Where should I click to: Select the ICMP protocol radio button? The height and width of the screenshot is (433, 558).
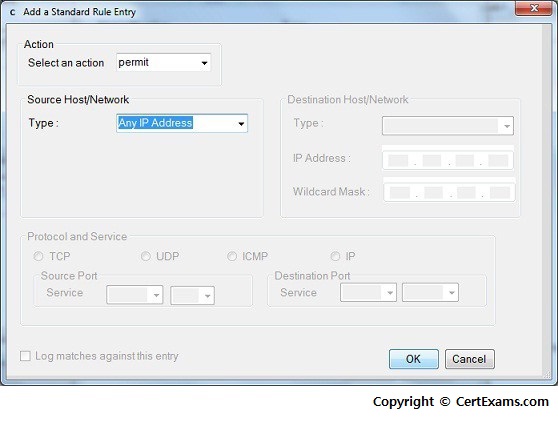(x=232, y=256)
